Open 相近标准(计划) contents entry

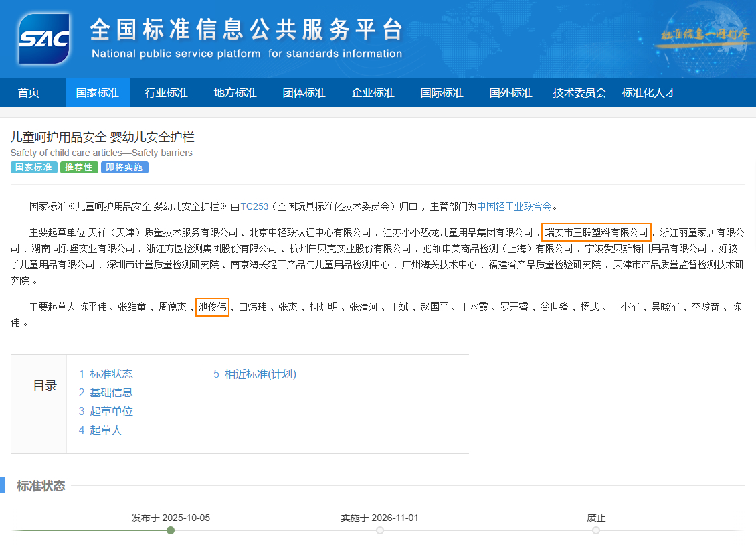[x=255, y=374]
